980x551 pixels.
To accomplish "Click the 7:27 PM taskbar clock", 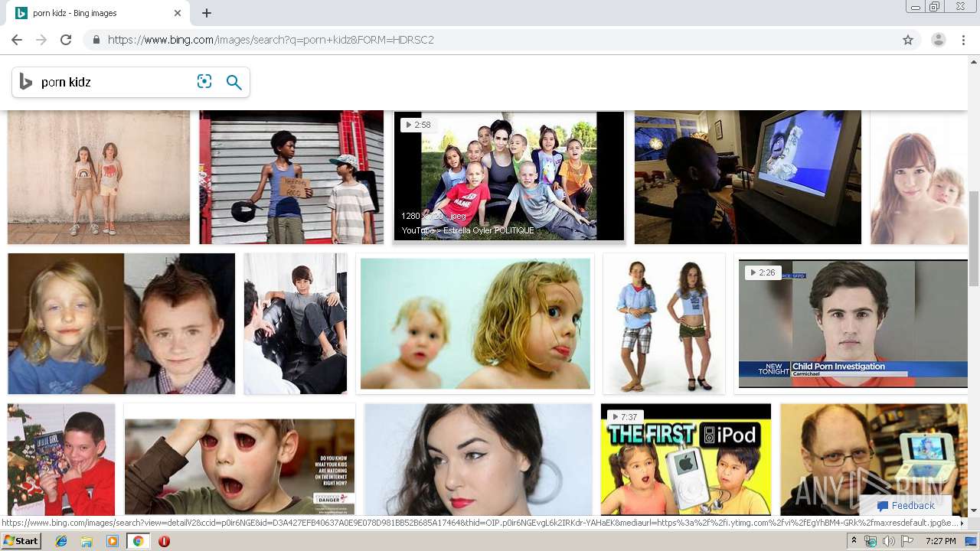I will pyautogui.click(x=940, y=541).
